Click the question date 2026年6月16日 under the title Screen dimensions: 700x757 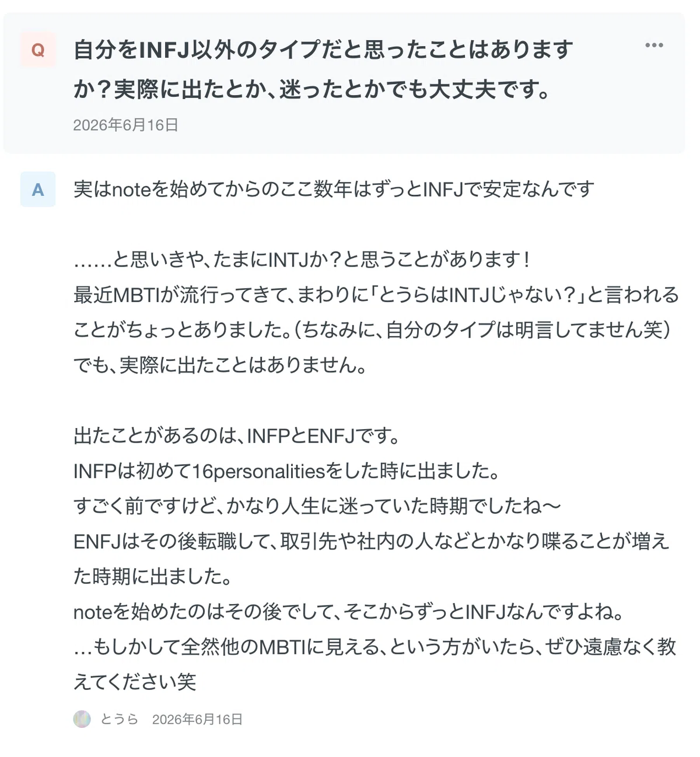pos(125,125)
